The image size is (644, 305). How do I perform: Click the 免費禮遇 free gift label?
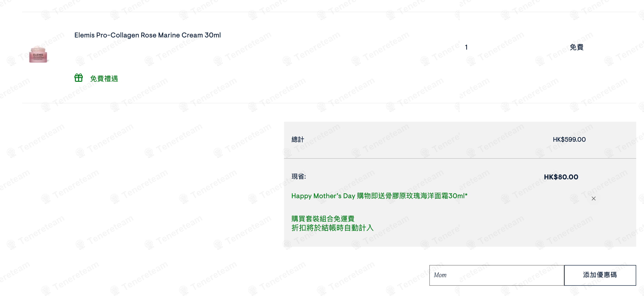(104, 79)
